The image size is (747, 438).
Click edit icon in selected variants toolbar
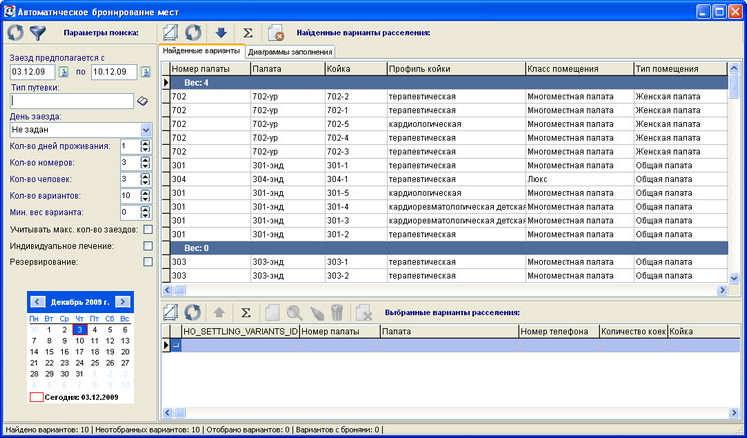pos(171,313)
